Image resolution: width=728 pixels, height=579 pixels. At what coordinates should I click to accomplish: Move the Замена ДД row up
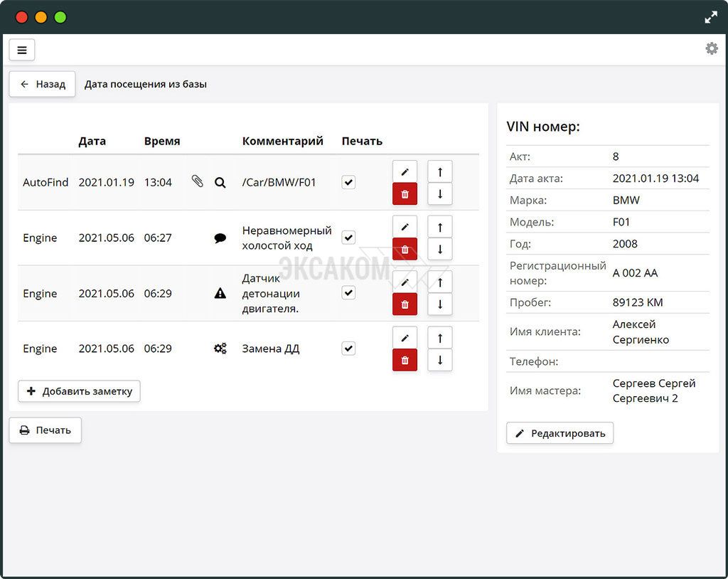[440, 338]
